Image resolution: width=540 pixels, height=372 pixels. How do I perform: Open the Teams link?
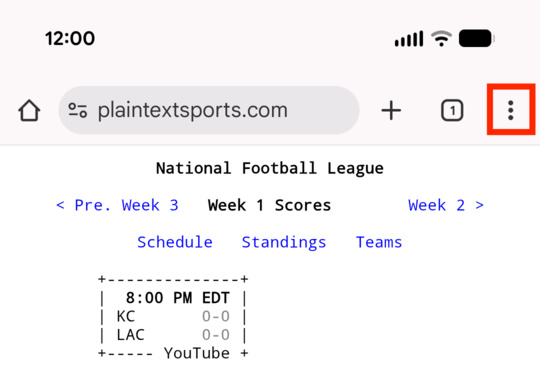(379, 242)
